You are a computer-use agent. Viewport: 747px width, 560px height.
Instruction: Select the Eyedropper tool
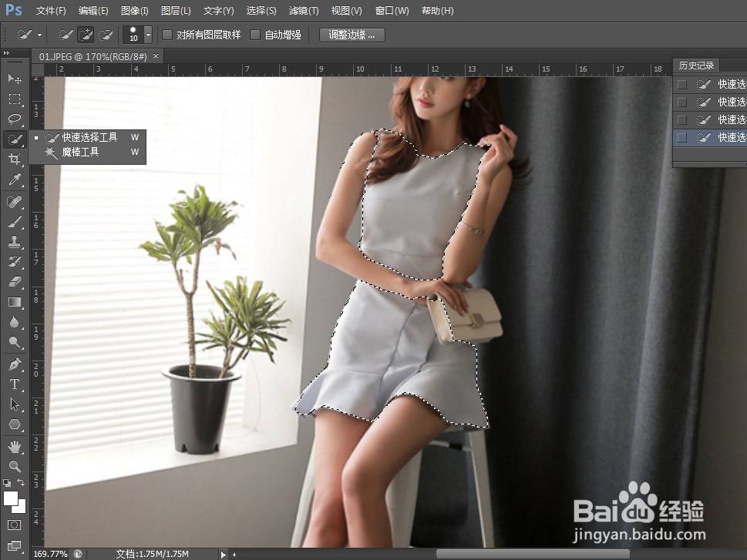click(15, 179)
